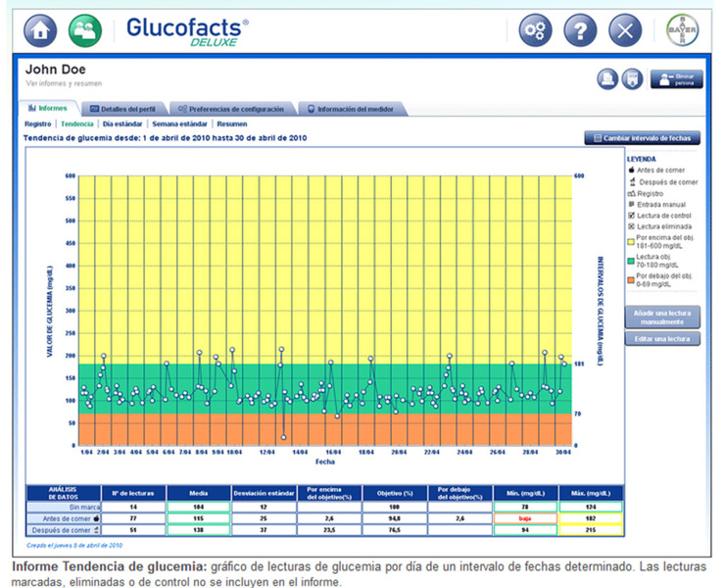Open settings with the gears icon
This screenshot has height=588, width=725.
tap(535, 30)
